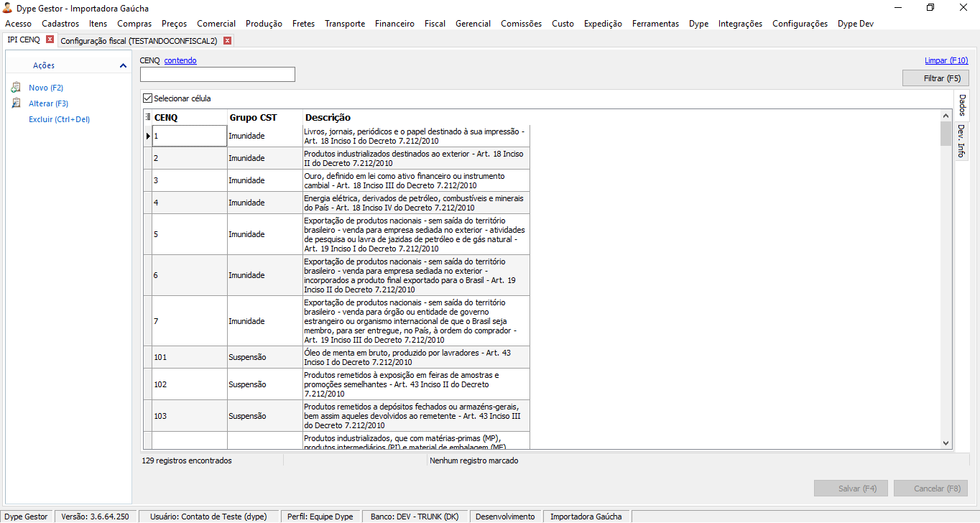Open the Fretes menu
980x523 pixels.
[x=304, y=24]
